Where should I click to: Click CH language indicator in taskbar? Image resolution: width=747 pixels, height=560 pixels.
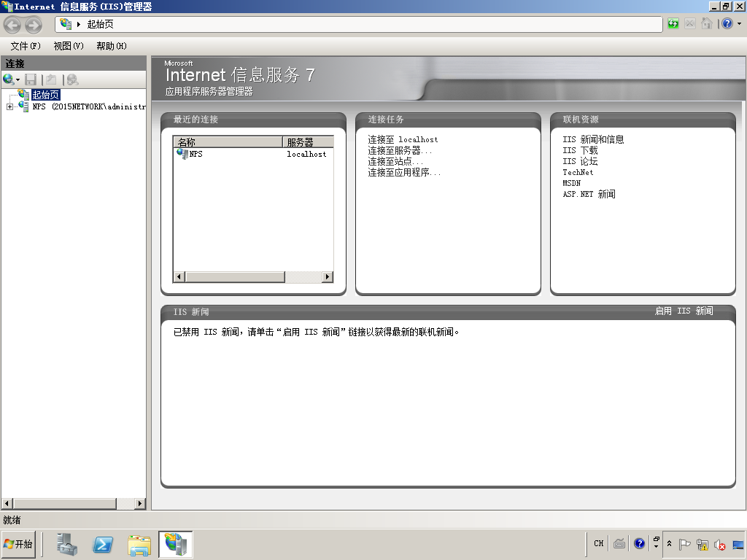pos(599,543)
